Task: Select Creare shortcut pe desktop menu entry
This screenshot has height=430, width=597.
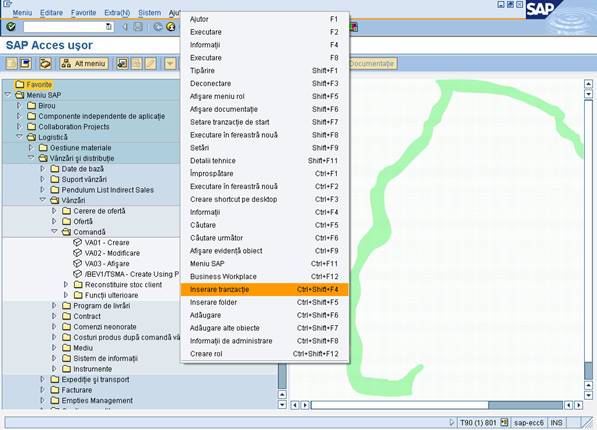Action: tap(264, 199)
